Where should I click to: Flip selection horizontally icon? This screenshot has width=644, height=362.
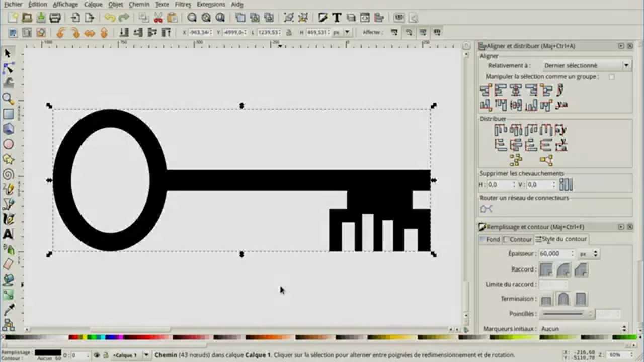tap(90, 33)
